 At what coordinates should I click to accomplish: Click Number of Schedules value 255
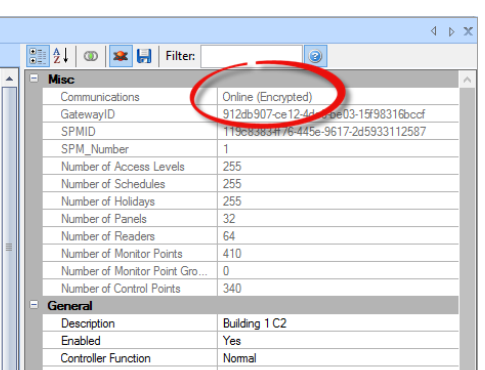click(232, 184)
